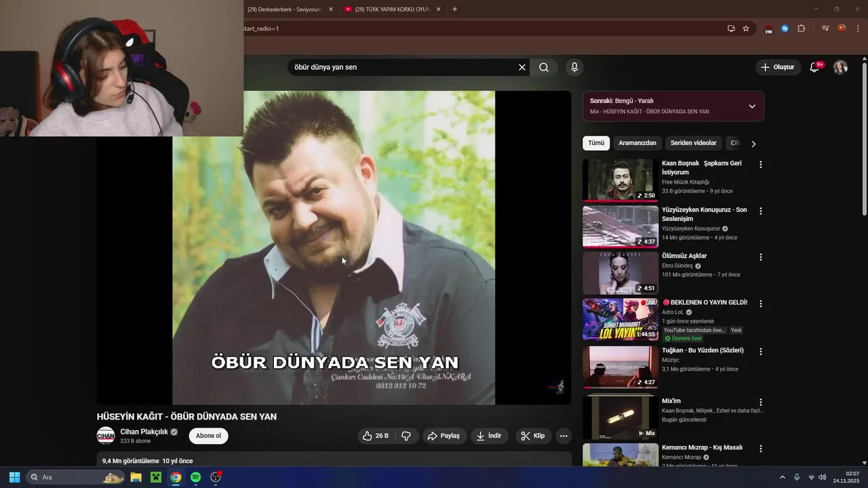868x488 pixels.
Task: Open OBS Studio from taskbar
Action: [x=216, y=477]
